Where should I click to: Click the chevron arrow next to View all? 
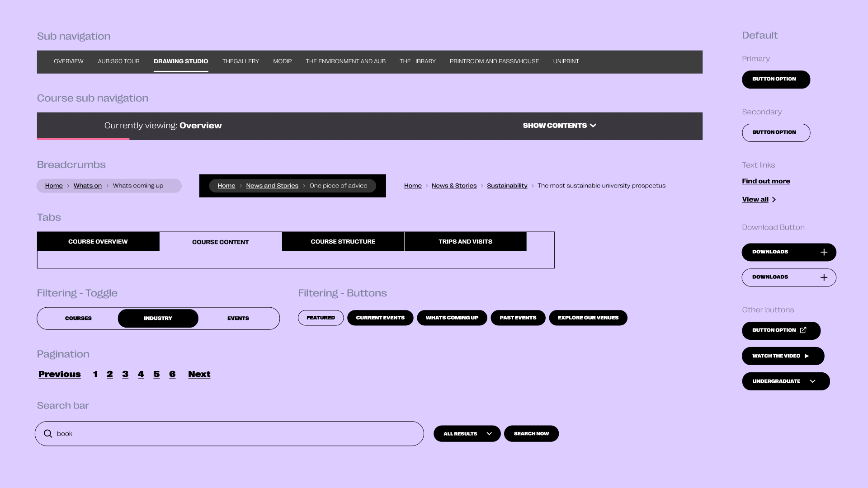(774, 199)
